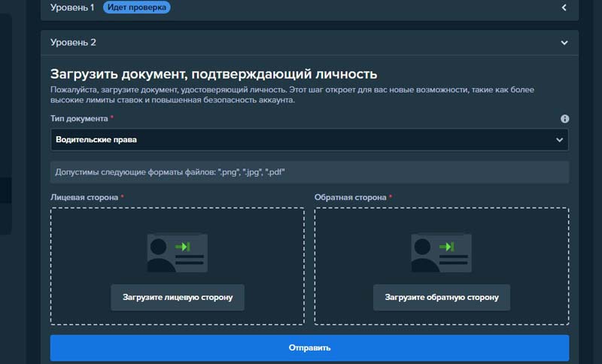
Task: Click the Загрузить документ, подтверждающий личность heading
Action: click(214, 74)
